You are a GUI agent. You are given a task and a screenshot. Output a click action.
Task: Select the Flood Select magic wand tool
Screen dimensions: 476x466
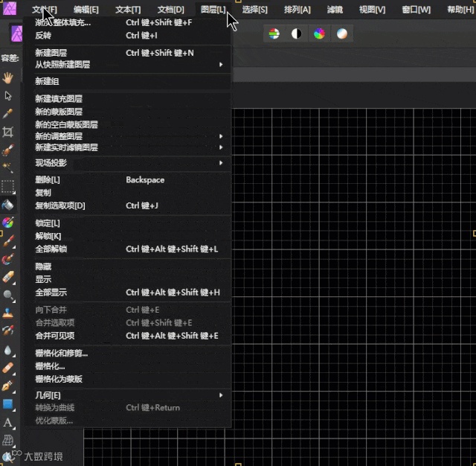(x=7, y=167)
